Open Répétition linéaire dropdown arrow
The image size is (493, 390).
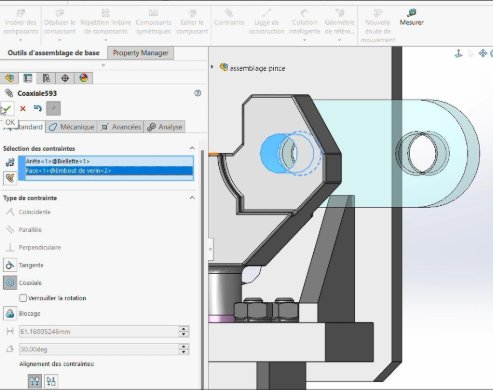[105, 40]
